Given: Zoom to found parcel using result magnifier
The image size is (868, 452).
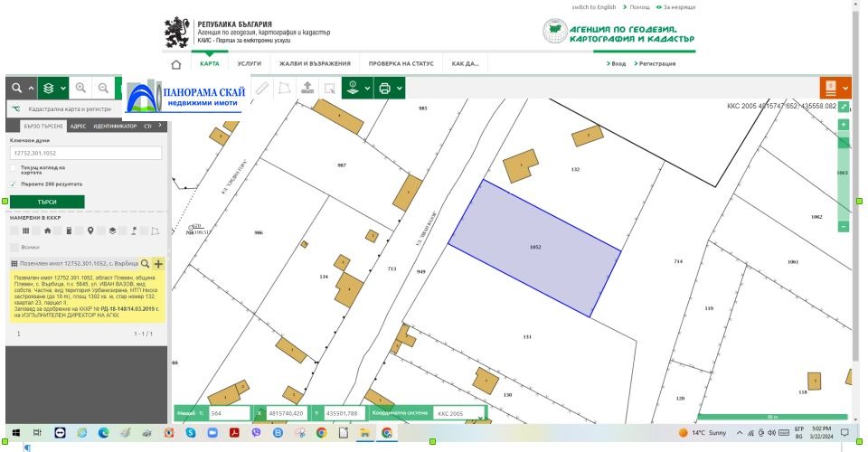Looking at the screenshot, I should click(145, 263).
